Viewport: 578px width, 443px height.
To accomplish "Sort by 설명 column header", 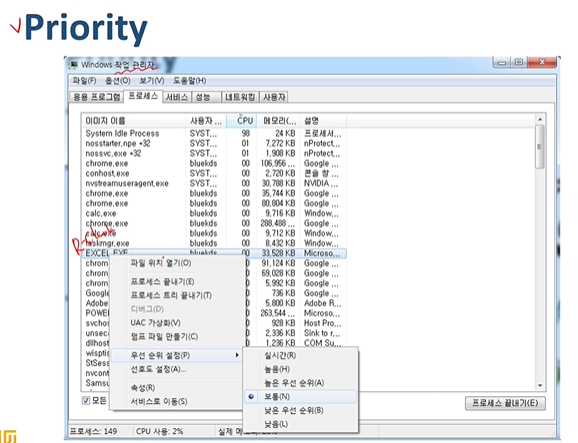I will (x=323, y=121).
